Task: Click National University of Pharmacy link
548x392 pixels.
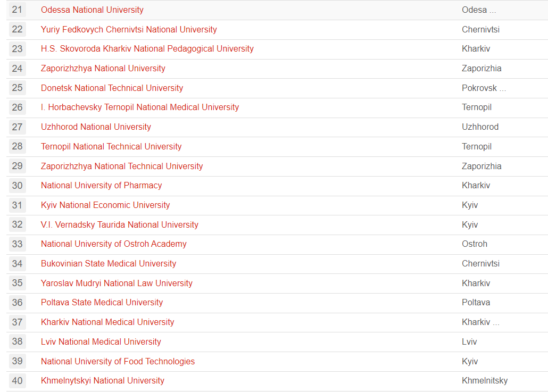Action: click(101, 186)
